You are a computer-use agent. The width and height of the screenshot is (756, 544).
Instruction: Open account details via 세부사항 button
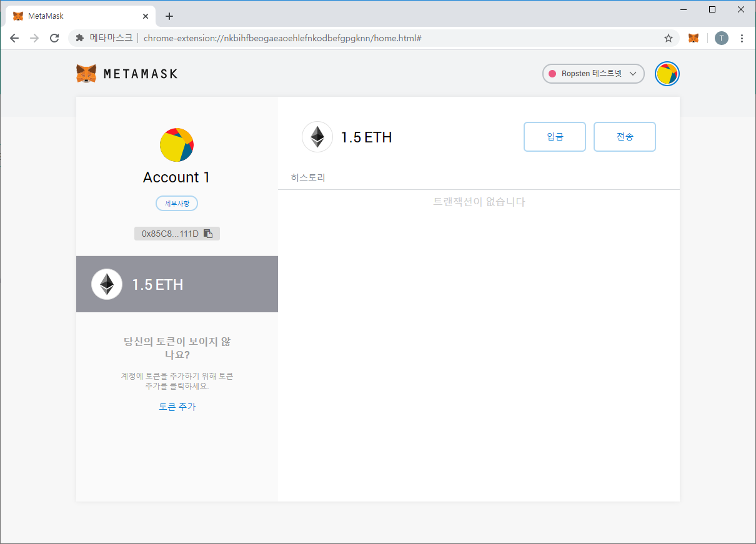[177, 204]
